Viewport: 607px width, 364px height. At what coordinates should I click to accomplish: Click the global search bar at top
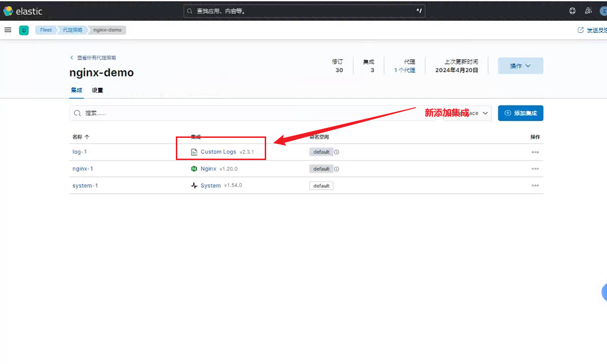(304, 11)
